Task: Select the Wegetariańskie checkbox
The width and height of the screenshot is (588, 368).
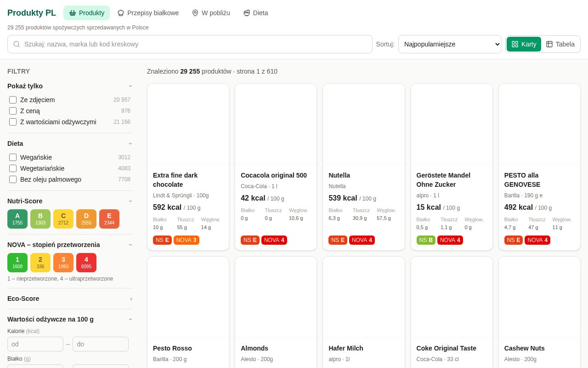Action: click(13, 168)
